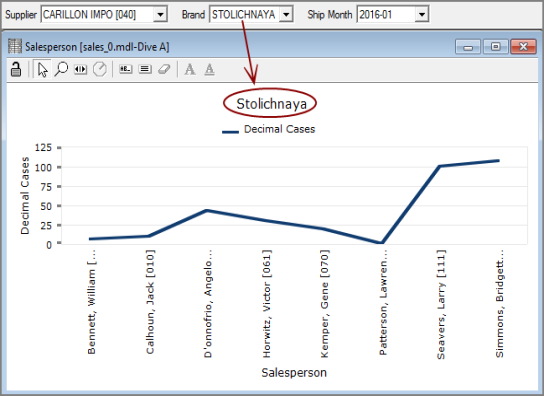This screenshot has height=396, width=544.
Task: Click the Salesperson [sales_0.mdl-Dive A] window title
Action: pyautogui.click(x=97, y=47)
